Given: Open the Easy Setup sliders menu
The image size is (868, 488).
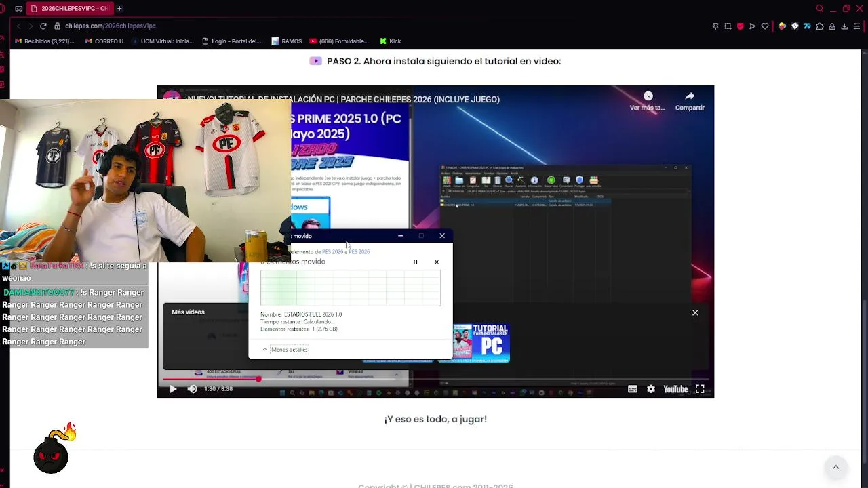Looking at the screenshot, I should click(857, 26).
